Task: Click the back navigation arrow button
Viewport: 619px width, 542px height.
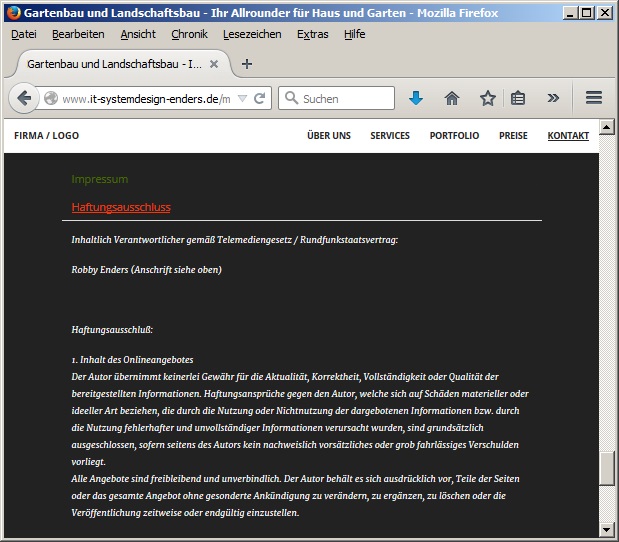Action: pos(23,98)
